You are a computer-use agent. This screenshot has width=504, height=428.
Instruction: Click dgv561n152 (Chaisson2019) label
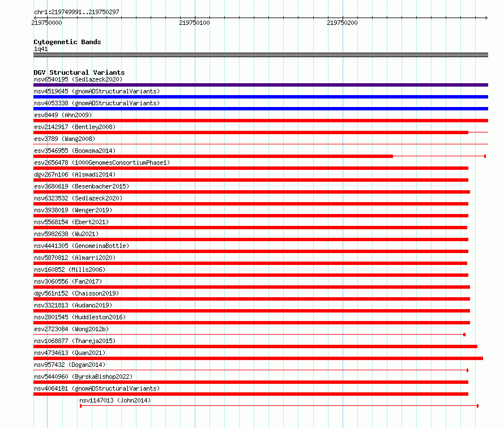(76, 293)
